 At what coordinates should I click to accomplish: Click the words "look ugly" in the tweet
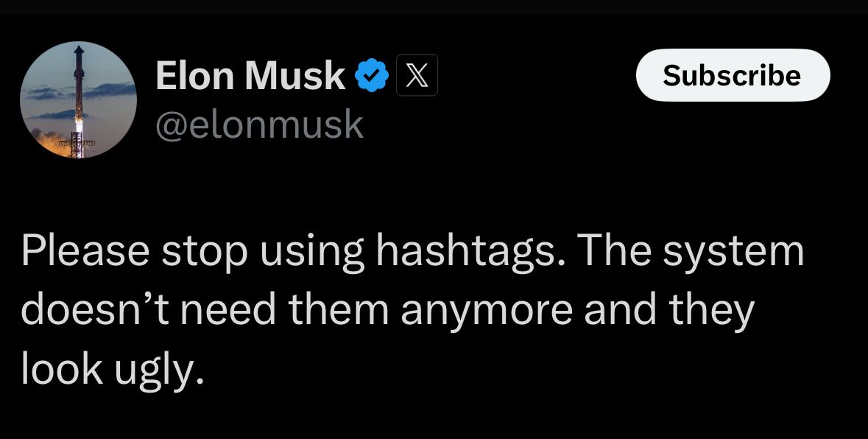(112, 369)
